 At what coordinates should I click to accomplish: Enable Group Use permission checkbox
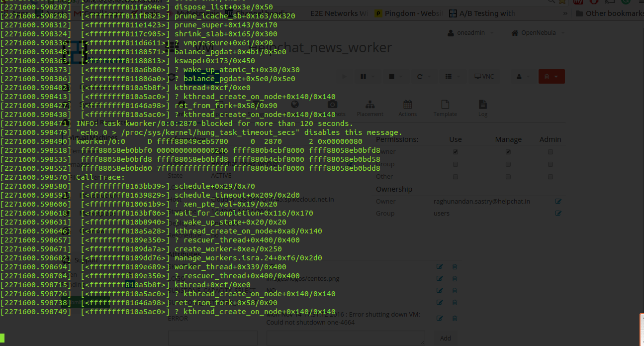click(456, 164)
